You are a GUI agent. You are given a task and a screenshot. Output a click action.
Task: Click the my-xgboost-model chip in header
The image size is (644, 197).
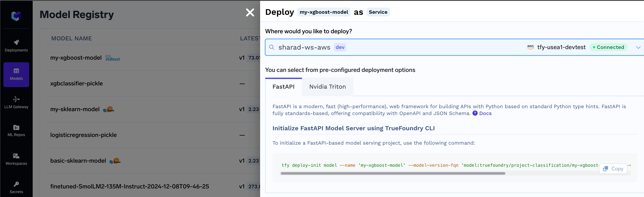[x=324, y=12]
